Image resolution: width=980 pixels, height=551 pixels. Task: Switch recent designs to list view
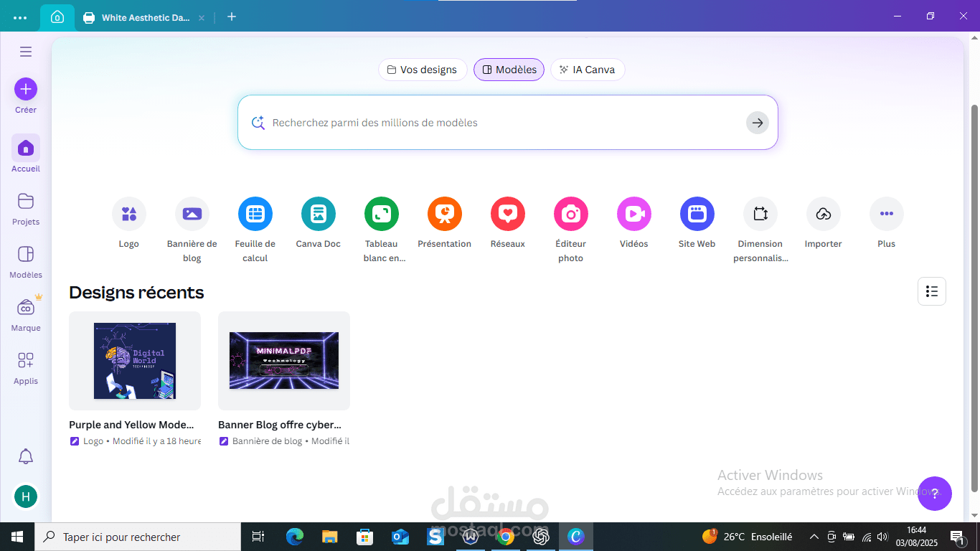pyautogui.click(x=932, y=291)
